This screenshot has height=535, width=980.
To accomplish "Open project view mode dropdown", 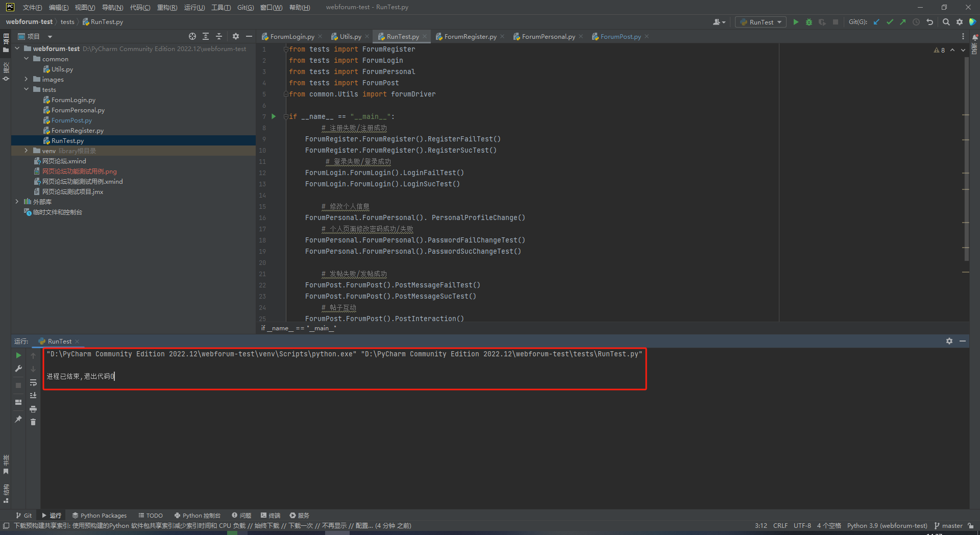I will point(50,37).
